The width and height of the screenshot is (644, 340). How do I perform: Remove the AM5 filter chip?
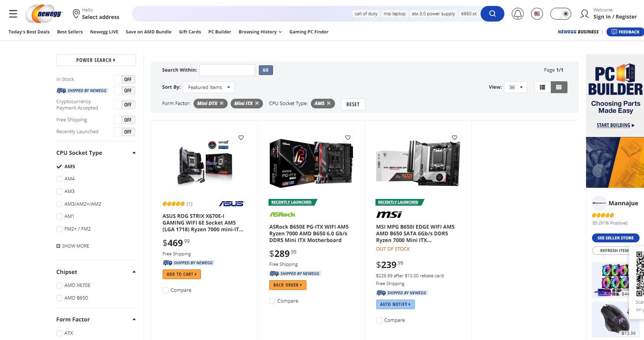[x=329, y=103]
